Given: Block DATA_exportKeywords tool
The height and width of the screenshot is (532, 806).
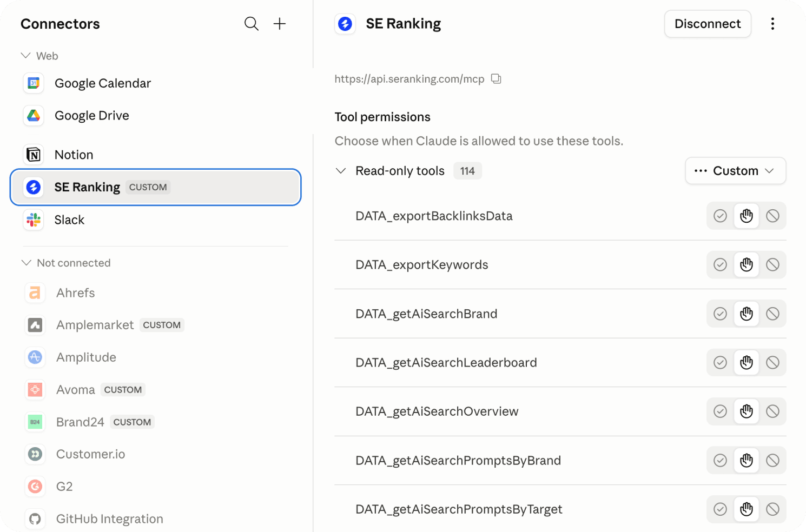Looking at the screenshot, I should (773, 264).
